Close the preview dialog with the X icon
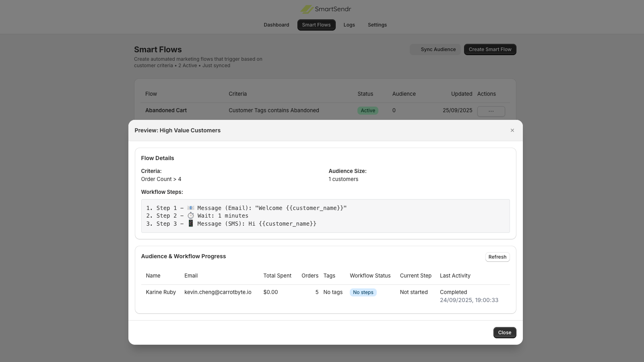 pos(512,130)
